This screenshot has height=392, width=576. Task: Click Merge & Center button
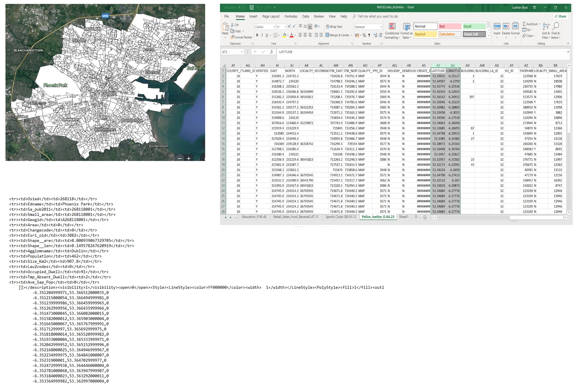pos(337,35)
